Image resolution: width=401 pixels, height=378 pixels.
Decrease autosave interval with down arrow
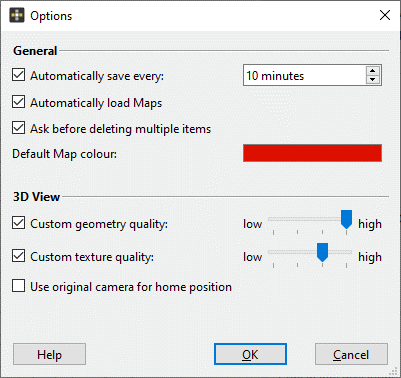pos(373,80)
